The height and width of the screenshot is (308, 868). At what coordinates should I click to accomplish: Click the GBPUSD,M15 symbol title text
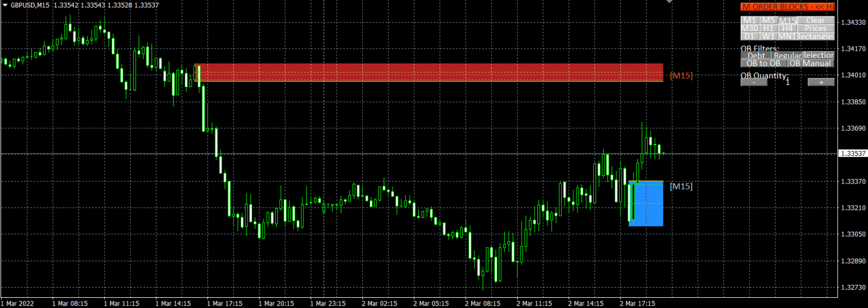tap(31, 5)
